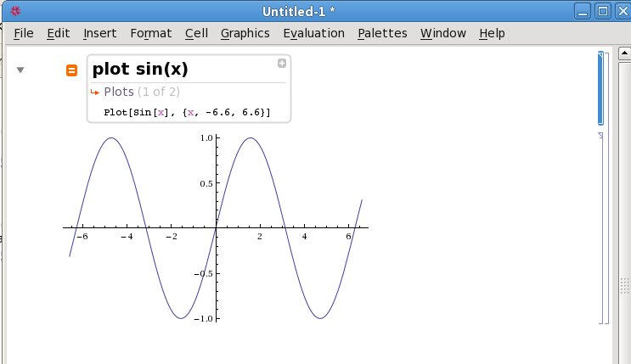The image size is (631, 364).
Task: Click the Mathematica app icon in title bar
Action: [x=15, y=11]
